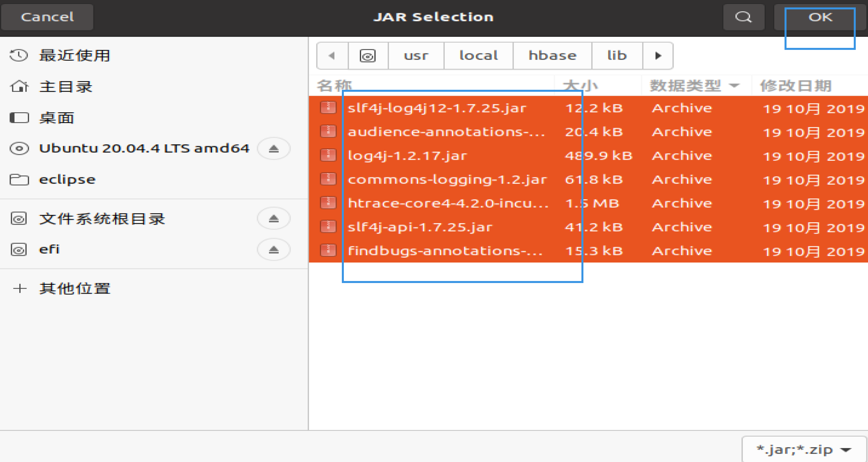Click the archive icon of findbugs-annotations jar
The height and width of the screenshot is (462, 868).
328,251
